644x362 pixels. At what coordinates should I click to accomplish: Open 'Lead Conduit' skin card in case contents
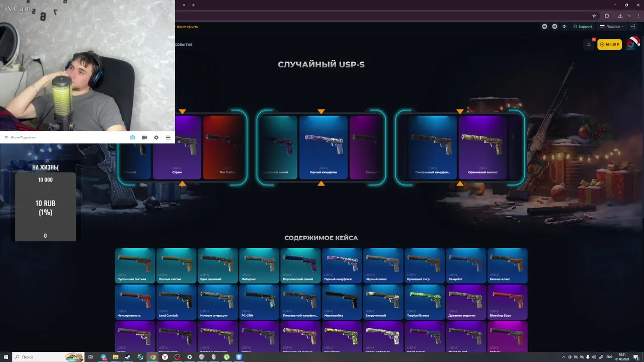click(x=176, y=302)
